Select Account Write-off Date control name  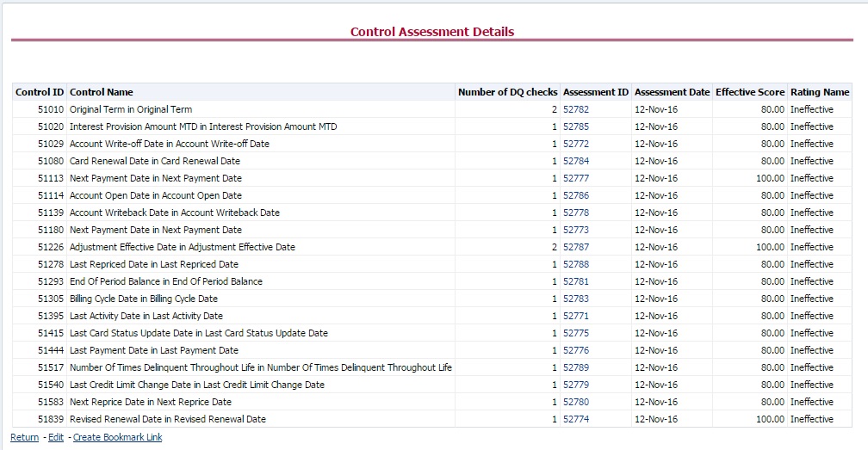pyautogui.click(x=170, y=144)
